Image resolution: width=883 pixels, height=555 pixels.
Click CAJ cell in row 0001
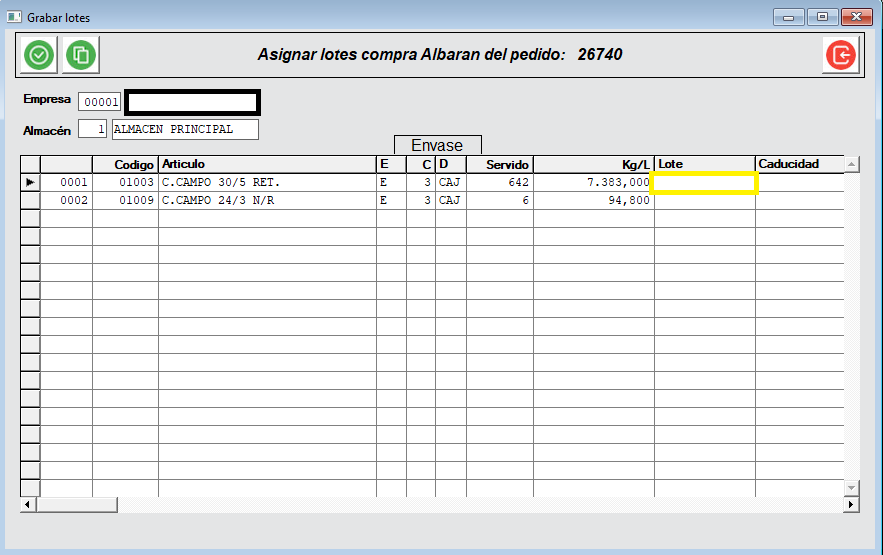click(x=451, y=182)
